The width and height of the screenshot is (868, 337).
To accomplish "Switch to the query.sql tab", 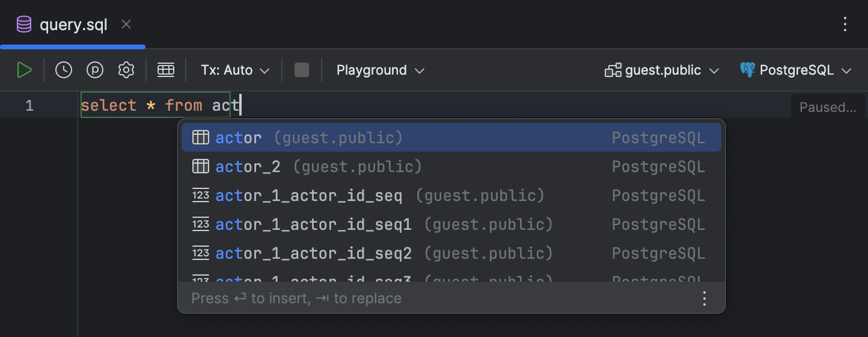I will (73, 25).
